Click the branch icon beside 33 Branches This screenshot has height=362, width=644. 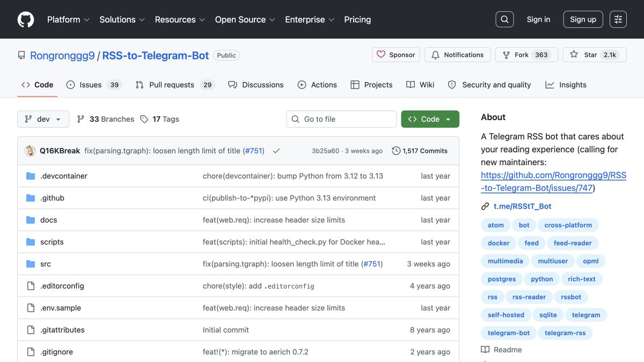coord(81,119)
